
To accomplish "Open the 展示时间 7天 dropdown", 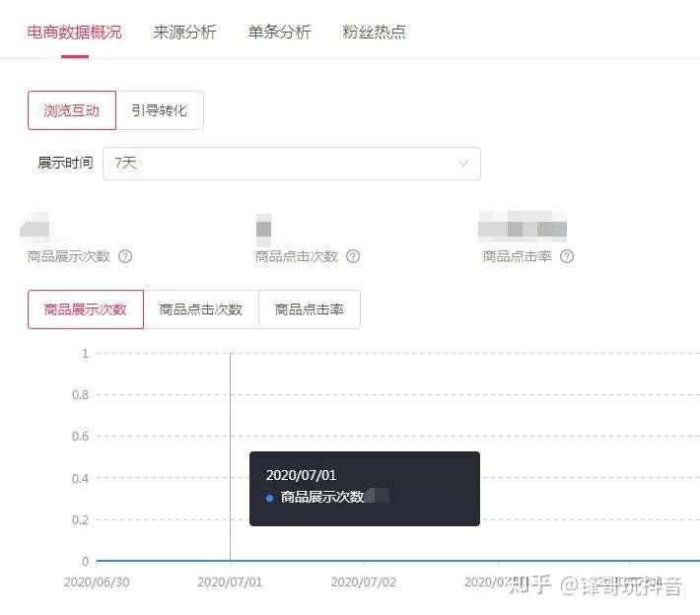I will pyautogui.click(x=292, y=164).
